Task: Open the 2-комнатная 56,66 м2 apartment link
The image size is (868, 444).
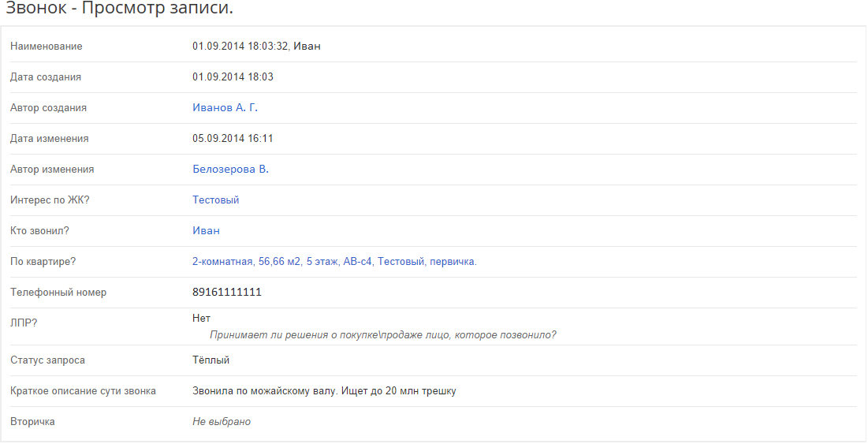Action: click(334, 261)
